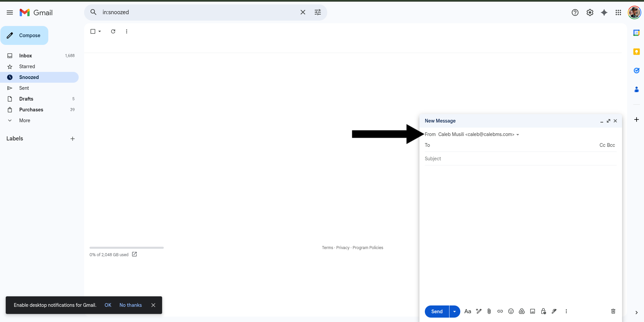The image size is (644, 322).
Task: Create a new label with plus
Action: [73, 139]
